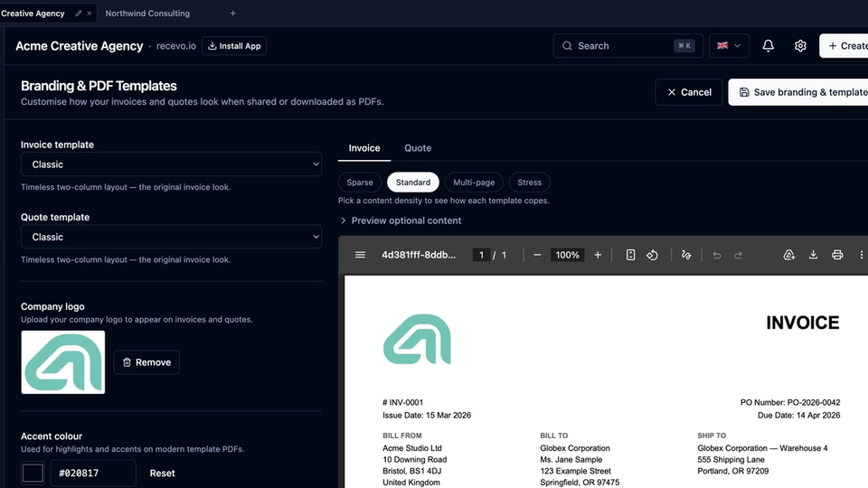Toggle PDF viewer sidebar menu
The width and height of the screenshot is (868, 488).
tap(360, 255)
